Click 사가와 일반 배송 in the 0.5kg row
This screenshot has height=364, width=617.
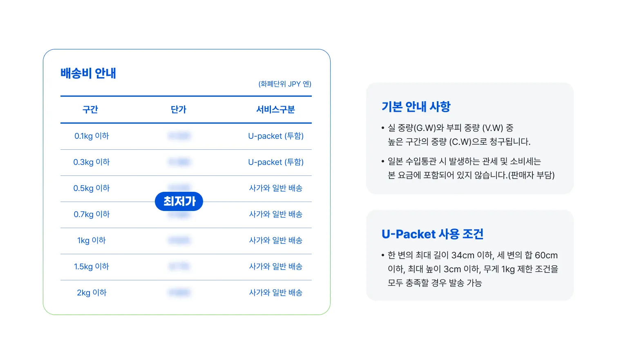click(x=276, y=188)
